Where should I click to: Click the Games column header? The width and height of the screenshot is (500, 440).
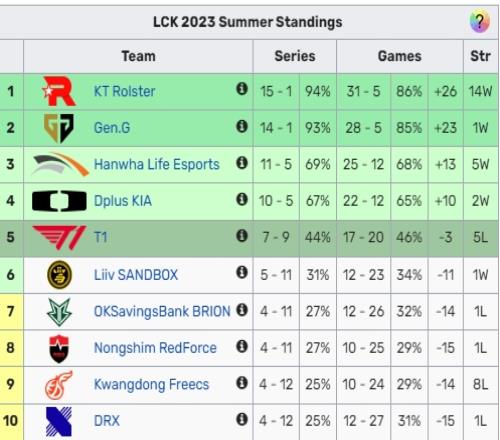click(400, 56)
